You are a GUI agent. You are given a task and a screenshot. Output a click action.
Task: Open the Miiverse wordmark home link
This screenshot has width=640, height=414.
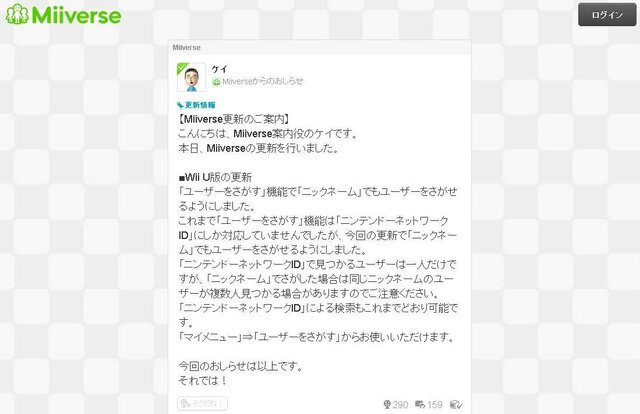[x=76, y=15]
